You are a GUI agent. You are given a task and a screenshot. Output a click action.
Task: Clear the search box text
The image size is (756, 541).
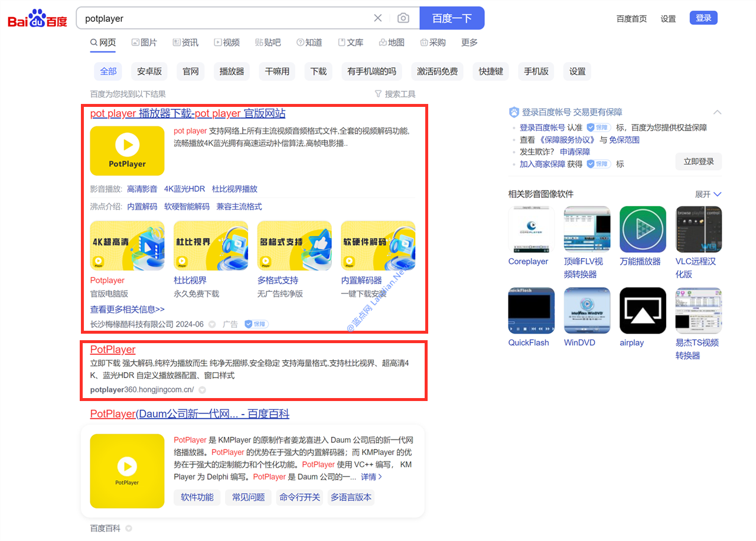[x=378, y=18]
